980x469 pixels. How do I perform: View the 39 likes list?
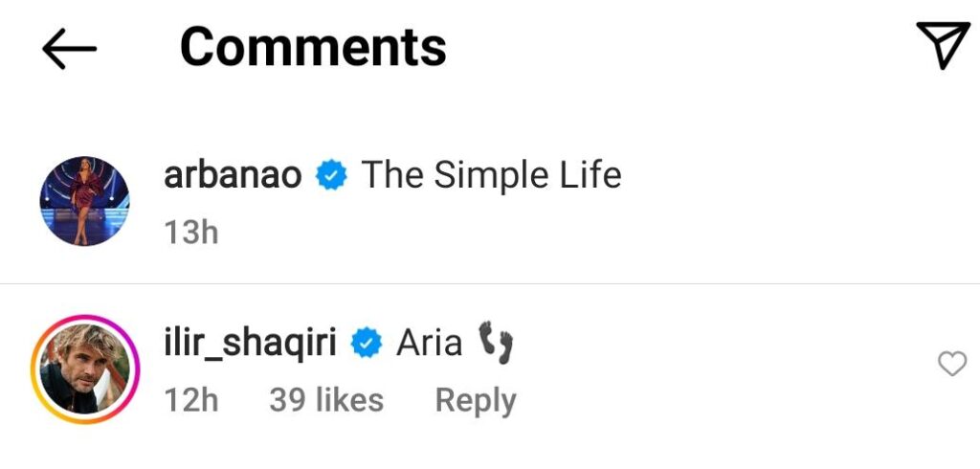pyautogui.click(x=325, y=400)
